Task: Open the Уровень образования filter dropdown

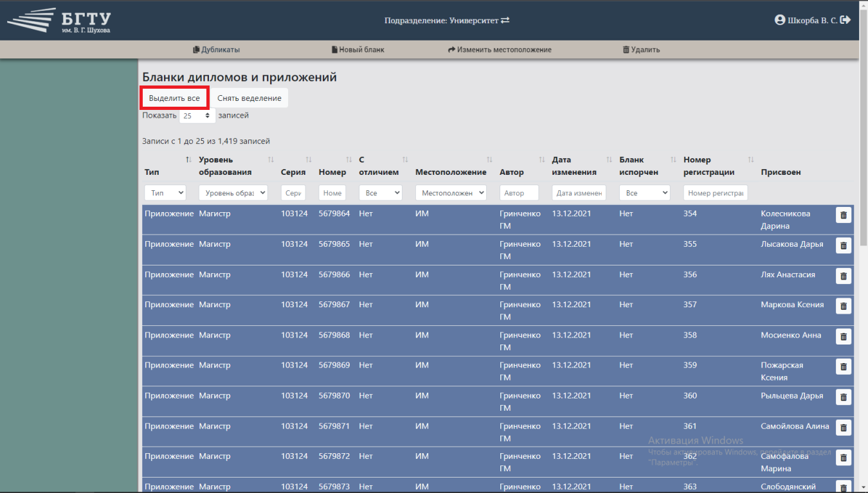Action: tap(233, 193)
